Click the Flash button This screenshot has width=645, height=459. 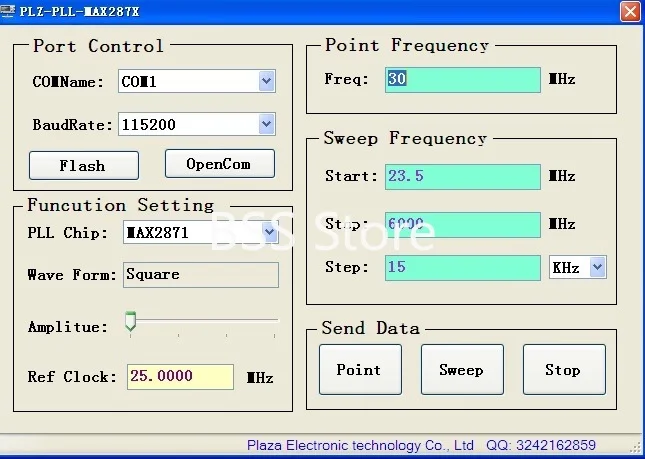click(x=84, y=165)
